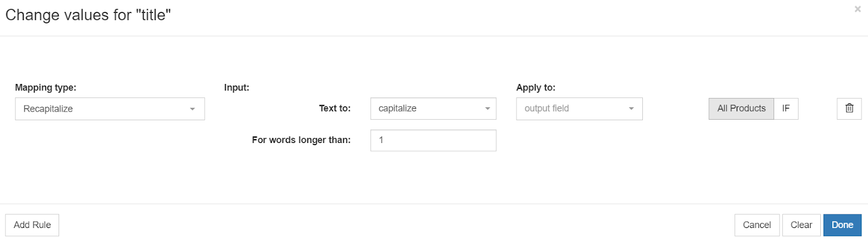868x241 pixels.
Task: Confirm changes with the Done button
Action: 842,225
